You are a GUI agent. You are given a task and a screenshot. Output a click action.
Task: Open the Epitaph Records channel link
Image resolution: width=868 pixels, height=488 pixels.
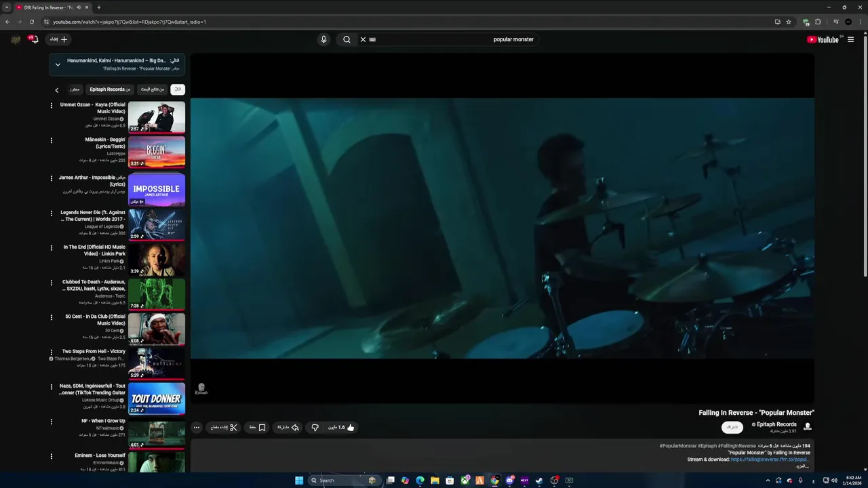click(776, 424)
